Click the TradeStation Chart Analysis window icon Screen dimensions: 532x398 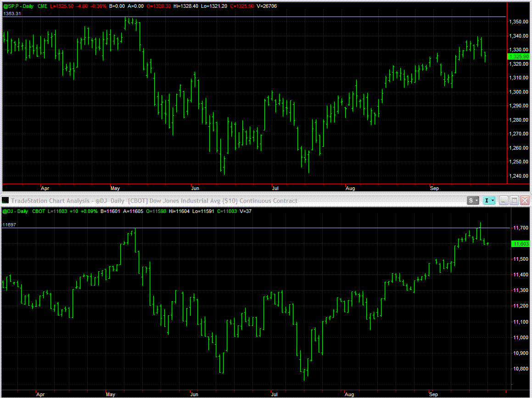5,201
